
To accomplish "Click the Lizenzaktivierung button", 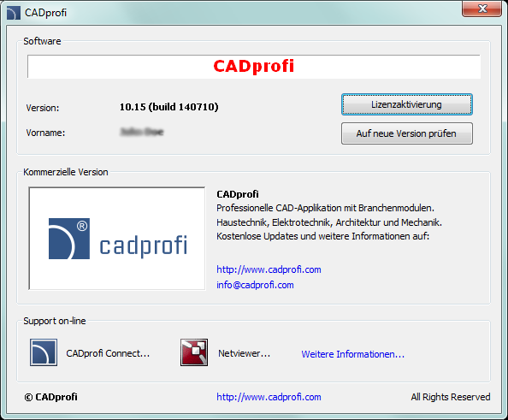I will click(406, 104).
